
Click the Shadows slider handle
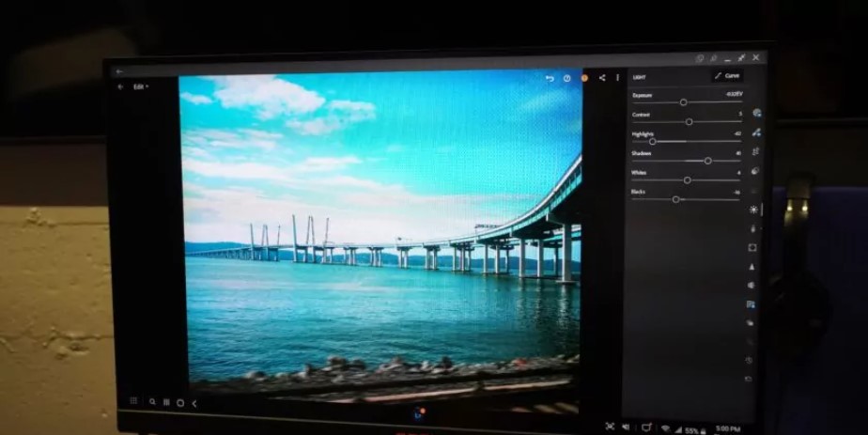pyautogui.click(x=708, y=161)
